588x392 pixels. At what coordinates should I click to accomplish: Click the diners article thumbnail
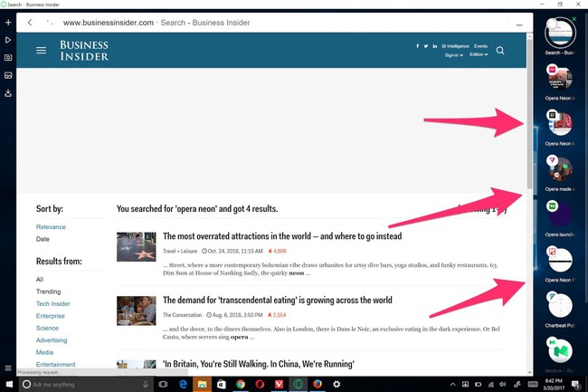[x=136, y=311]
